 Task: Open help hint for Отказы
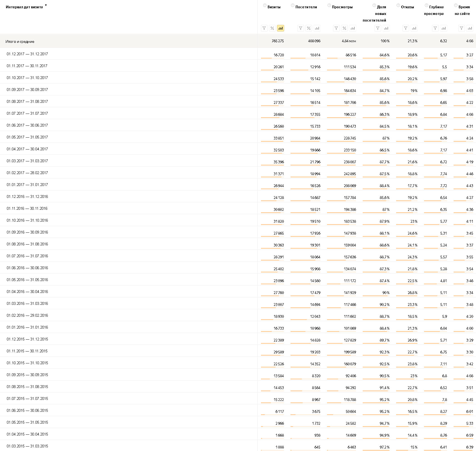coord(398,5)
